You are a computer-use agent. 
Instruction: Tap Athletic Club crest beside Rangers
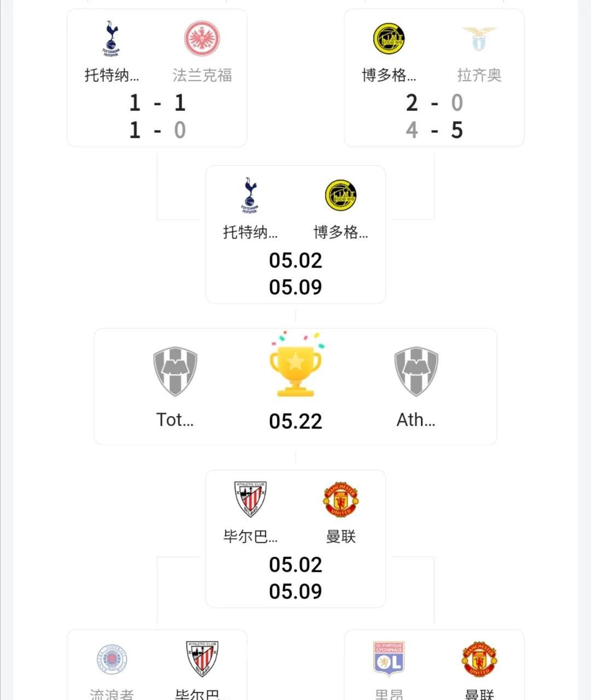pyautogui.click(x=202, y=659)
